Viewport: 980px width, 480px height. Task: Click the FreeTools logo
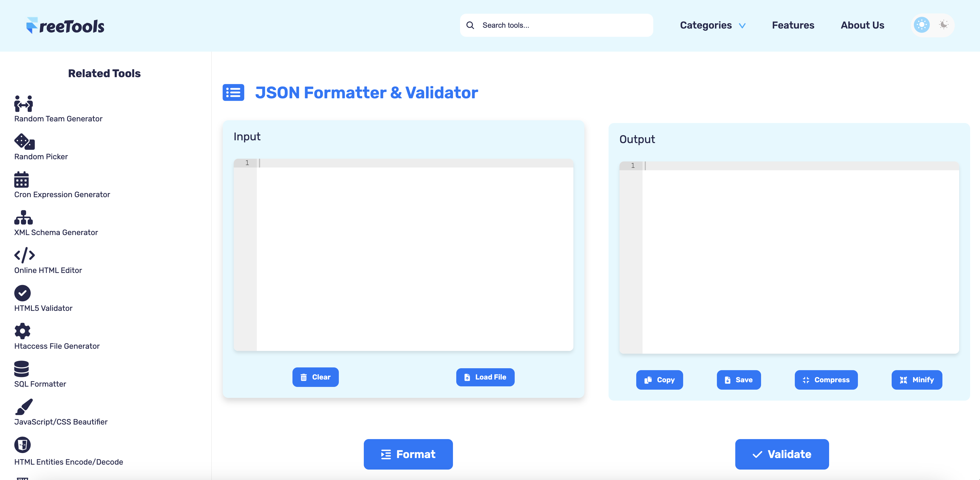coord(65,25)
